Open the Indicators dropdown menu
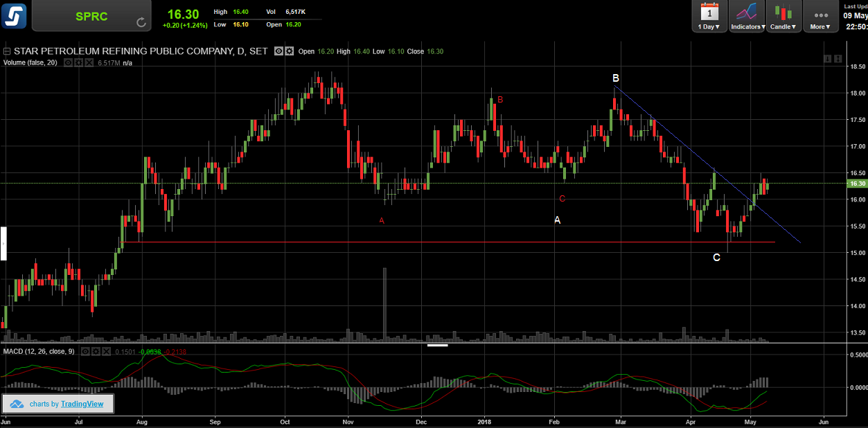 tap(747, 16)
